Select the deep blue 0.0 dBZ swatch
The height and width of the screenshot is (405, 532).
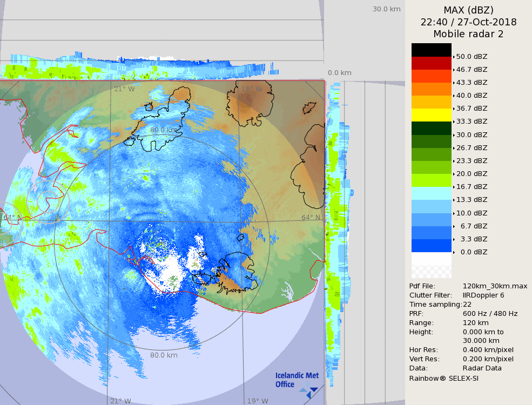431,246
